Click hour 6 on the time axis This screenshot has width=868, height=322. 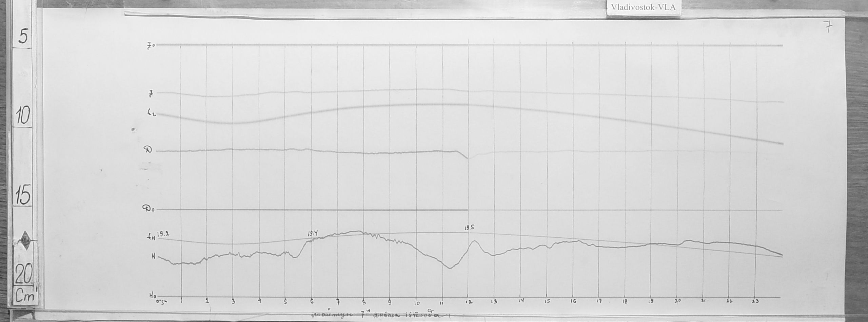(312, 302)
